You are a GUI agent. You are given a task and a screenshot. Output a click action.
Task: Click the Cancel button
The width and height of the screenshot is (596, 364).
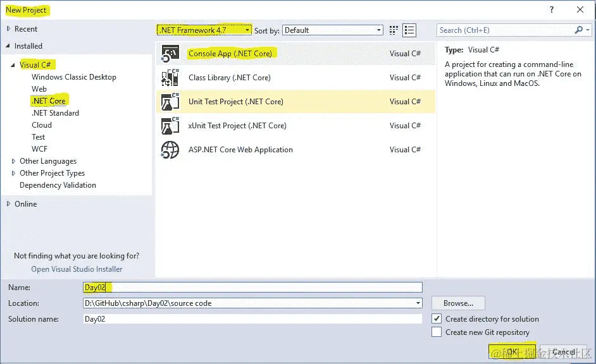(564, 351)
